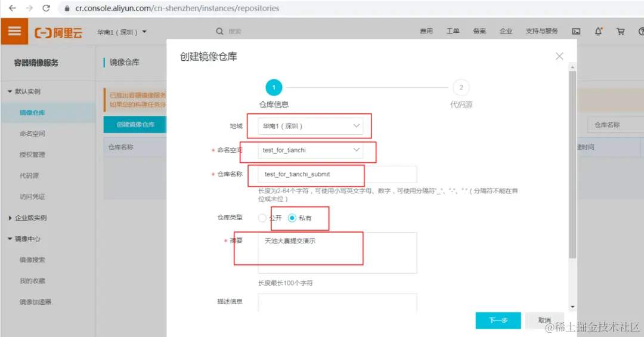Image resolution: width=644 pixels, height=337 pixels.
Task: Click 取消 cancel button
Action: click(x=544, y=320)
